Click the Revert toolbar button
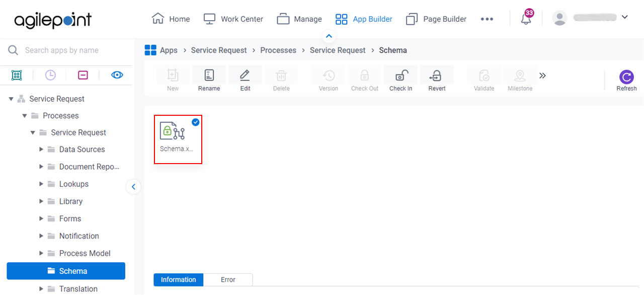The height and width of the screenshot is (295, 644). [437, 80]
